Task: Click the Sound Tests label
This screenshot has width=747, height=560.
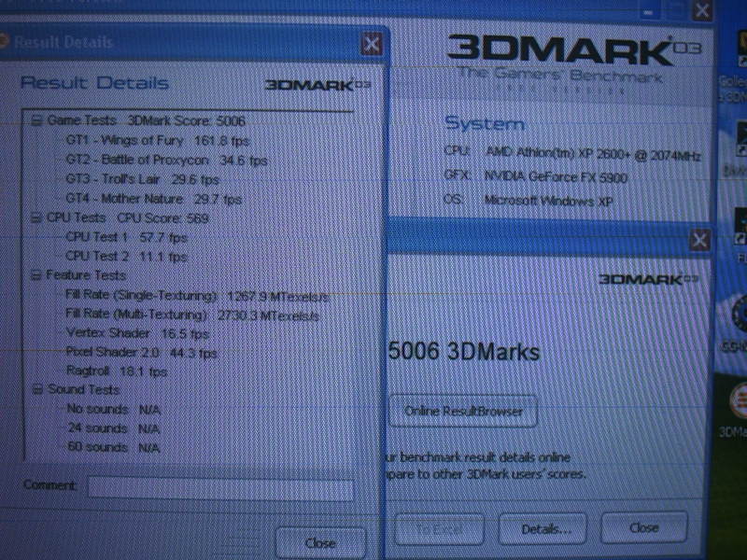Action: pyautogui.click(x=83, y=389)
